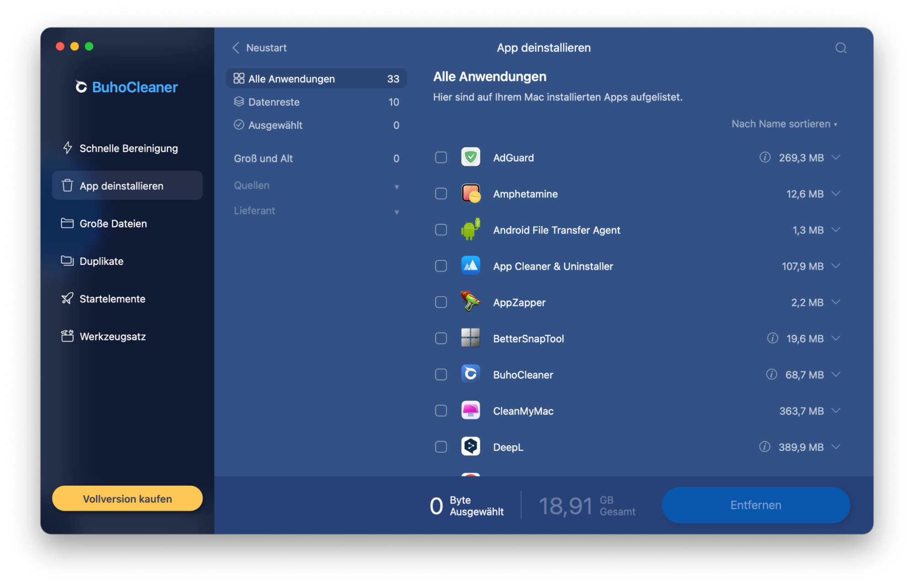Screen dimensions: 914x588
Task: Click Vollversion kaufen
Action: click(127, 498)
